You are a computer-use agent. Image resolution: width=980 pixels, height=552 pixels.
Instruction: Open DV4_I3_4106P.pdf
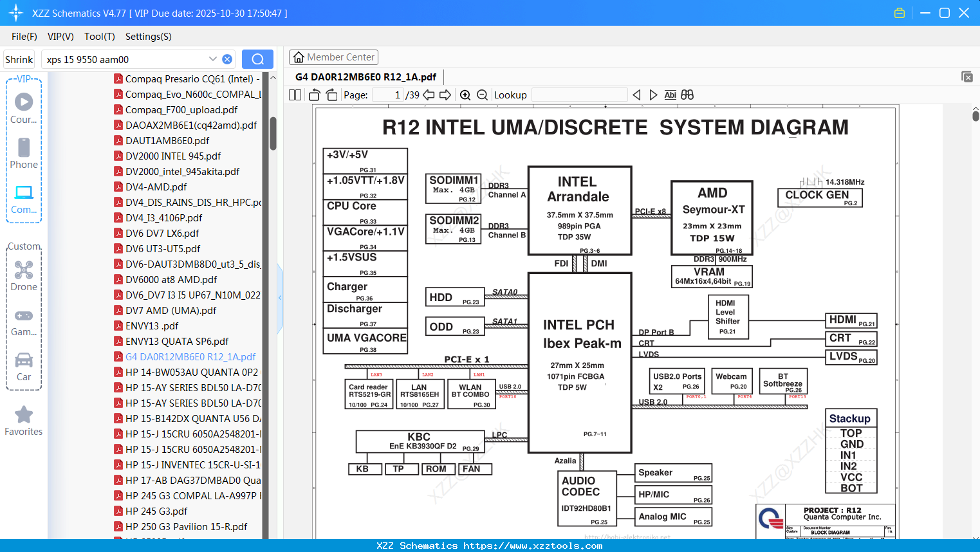158,217
